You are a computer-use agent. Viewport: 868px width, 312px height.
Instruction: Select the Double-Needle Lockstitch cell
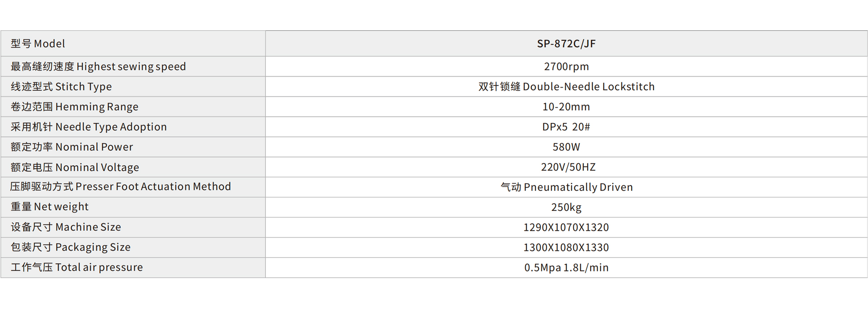click(x=566, y=87)
